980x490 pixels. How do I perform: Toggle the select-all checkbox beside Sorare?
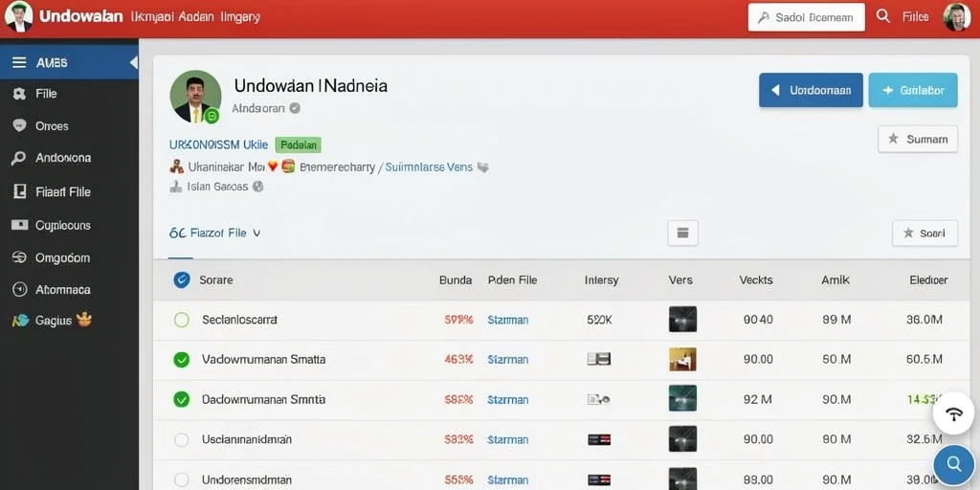(x=181, y=280)
